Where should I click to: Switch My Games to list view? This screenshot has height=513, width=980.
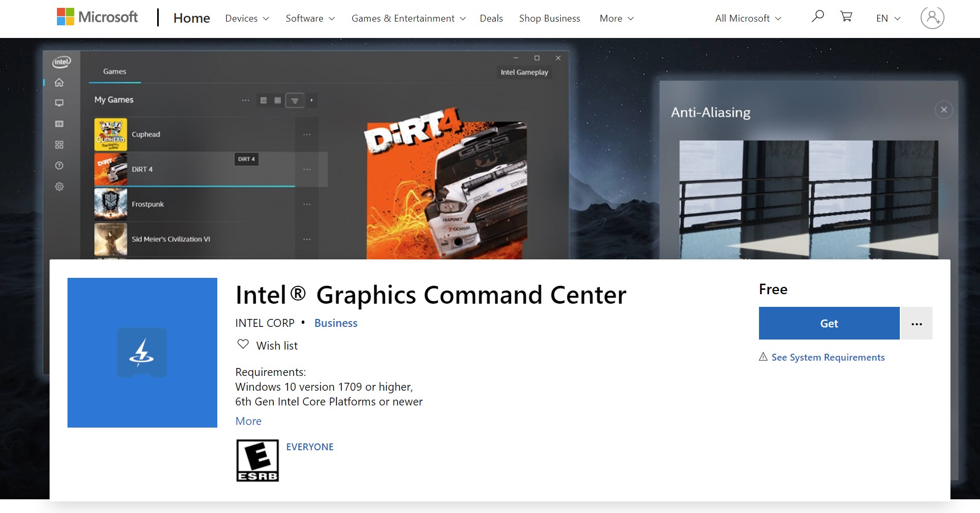[264, 100]
